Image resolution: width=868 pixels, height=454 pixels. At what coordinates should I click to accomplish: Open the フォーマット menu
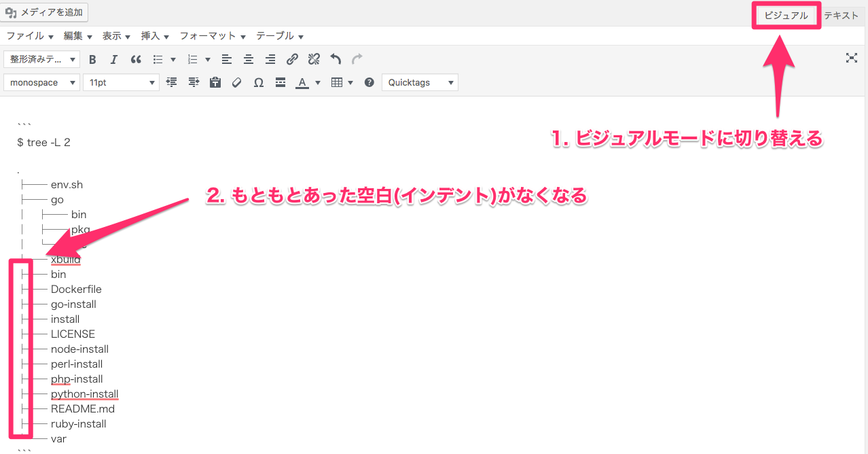click(212, 35)
